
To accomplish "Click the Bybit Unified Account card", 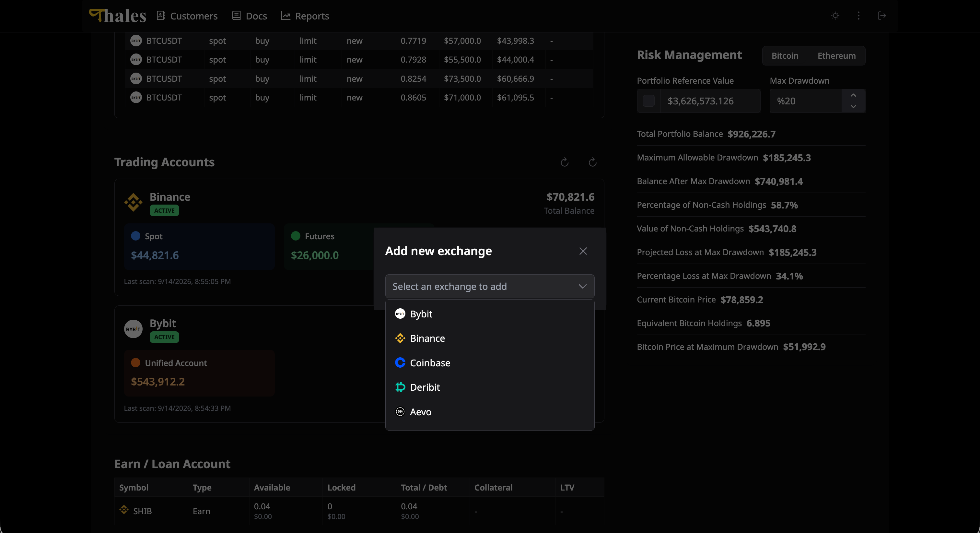I will point(199,373).
